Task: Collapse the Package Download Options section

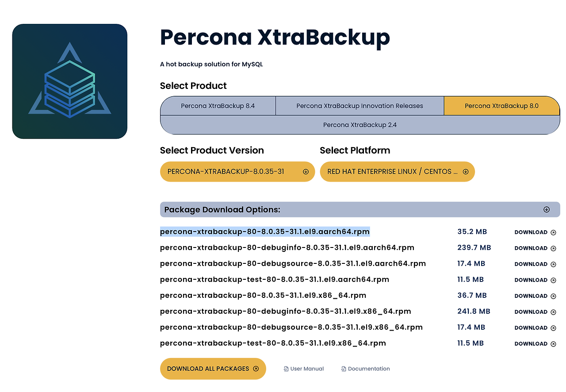Action: 547,209
